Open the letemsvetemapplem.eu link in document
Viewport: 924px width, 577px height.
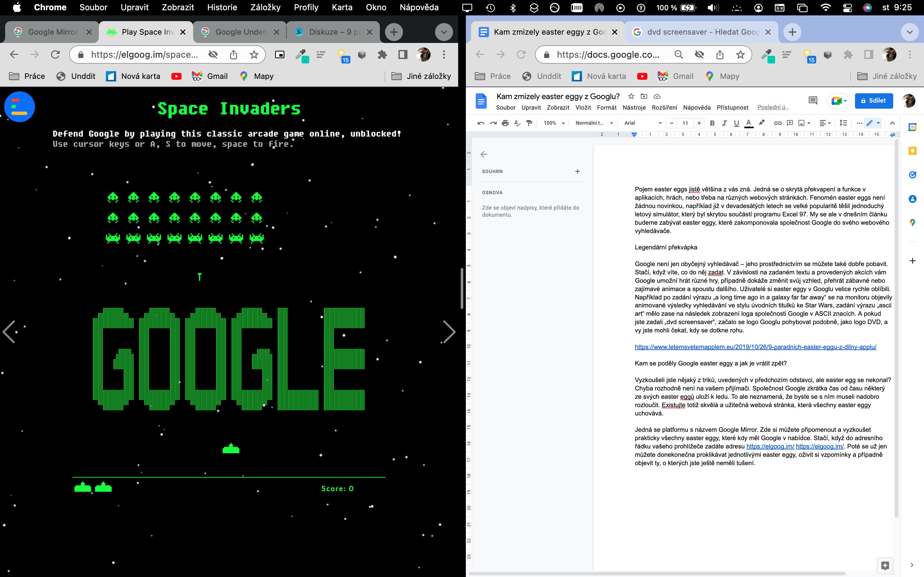755,347
